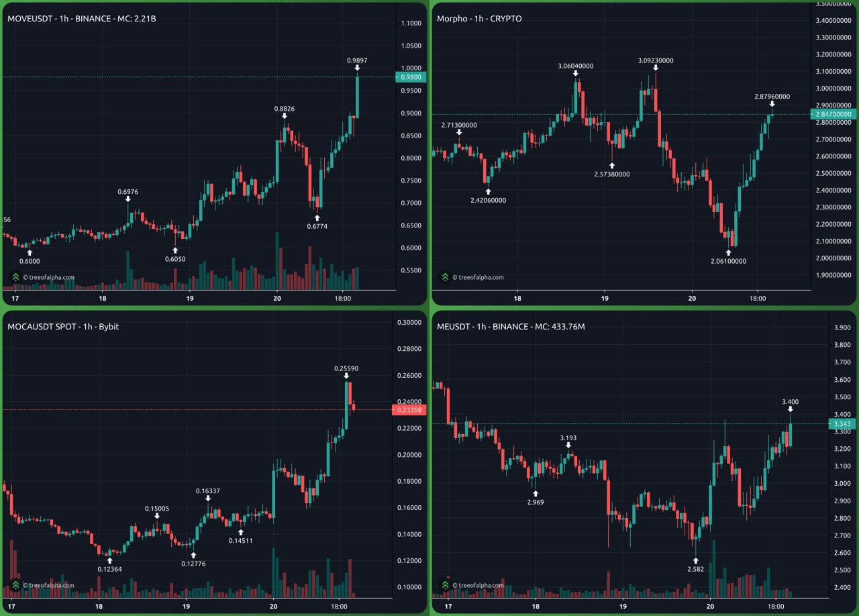859x616 pixels.
Task: Click the green 0.9800 current price tag
Action: [x=410, y=77]
